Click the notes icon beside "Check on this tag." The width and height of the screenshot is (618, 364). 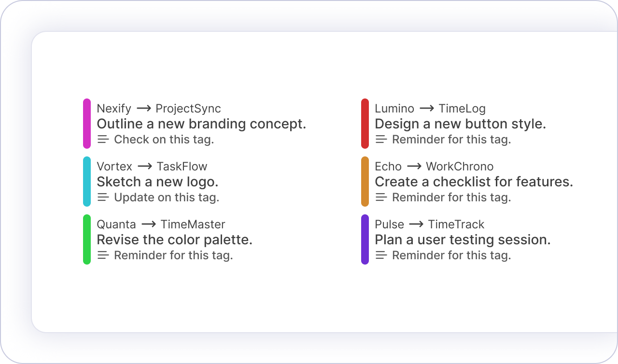coord(103,140)
